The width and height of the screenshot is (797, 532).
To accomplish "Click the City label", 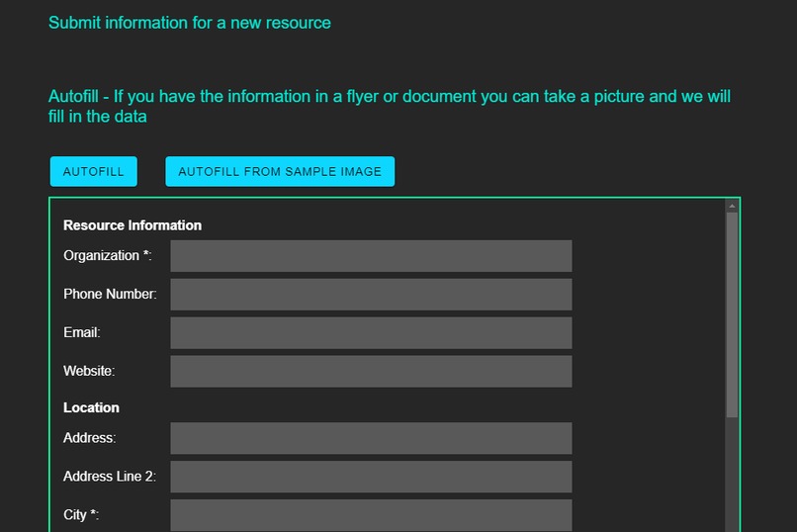I will (x=81, y=515).
